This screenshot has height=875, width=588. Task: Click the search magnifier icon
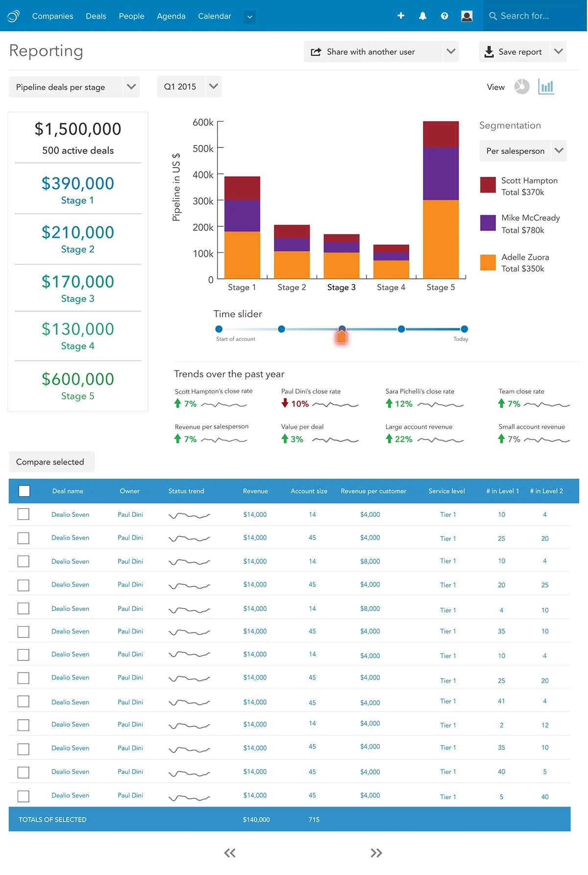point(493,16)
